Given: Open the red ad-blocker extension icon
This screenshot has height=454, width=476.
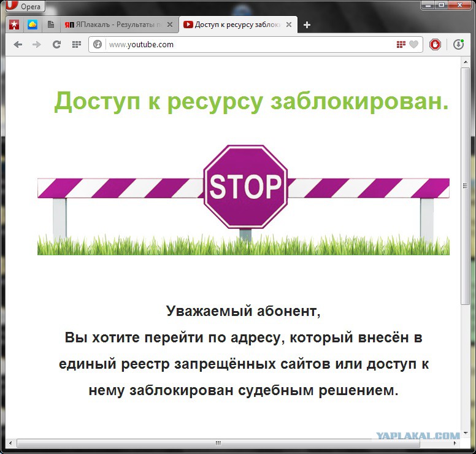Looking at the screenshot, I should click(435, 45).
